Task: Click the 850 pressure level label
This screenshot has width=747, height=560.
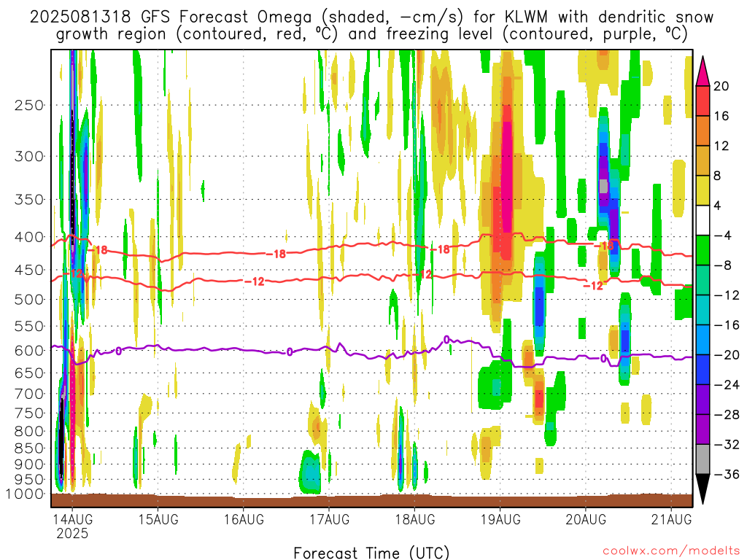Action: pos(29,448)
